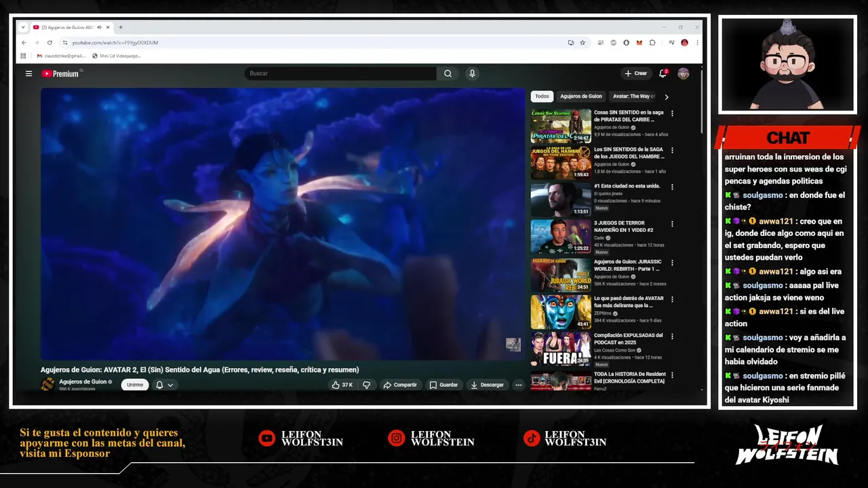Dislike the video with thumbs down
868x488 pixels.
click(x=366, y=385)
